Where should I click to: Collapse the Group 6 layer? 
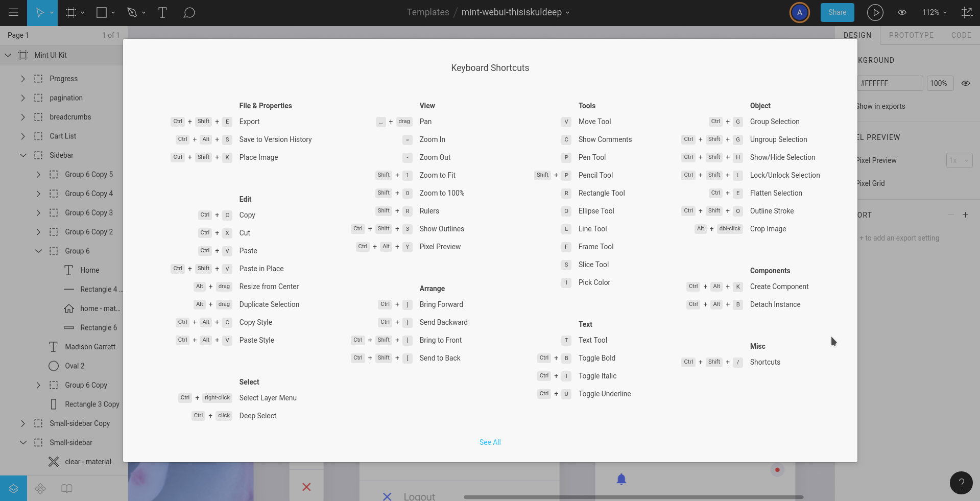38,251
